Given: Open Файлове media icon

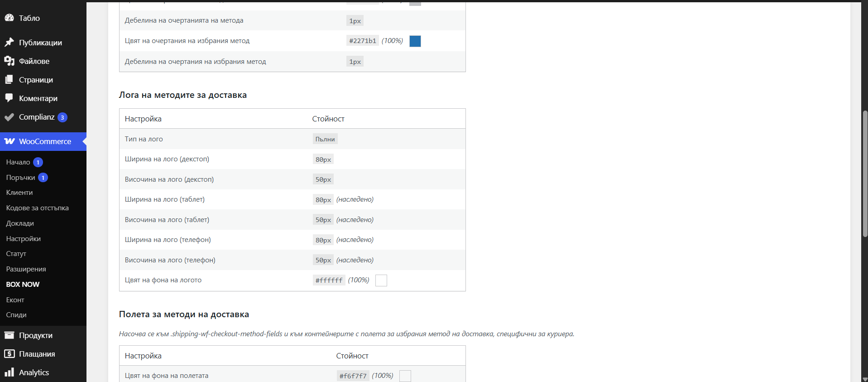Looking at the screenshot, I should tap(10, 61).
